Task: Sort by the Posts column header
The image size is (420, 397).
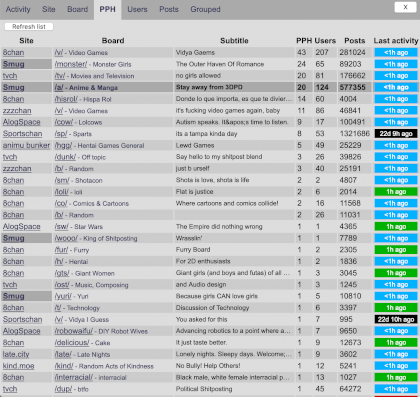Action: (x=355, y=41)
